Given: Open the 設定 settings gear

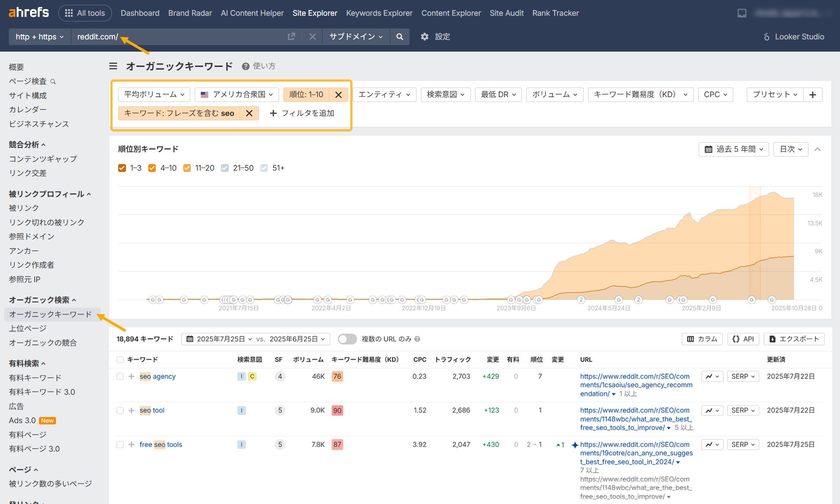Looking at the screenshot, I should coord(424,37).
